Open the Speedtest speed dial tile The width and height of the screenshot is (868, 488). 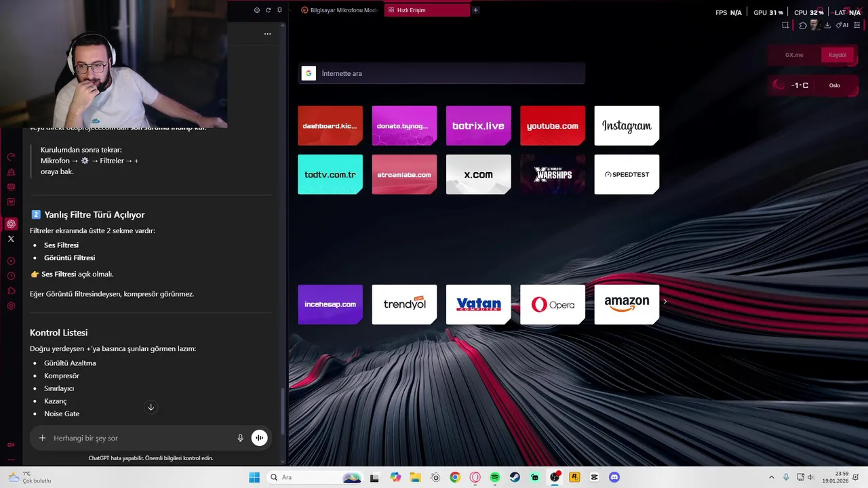click(x=627, y=174)
